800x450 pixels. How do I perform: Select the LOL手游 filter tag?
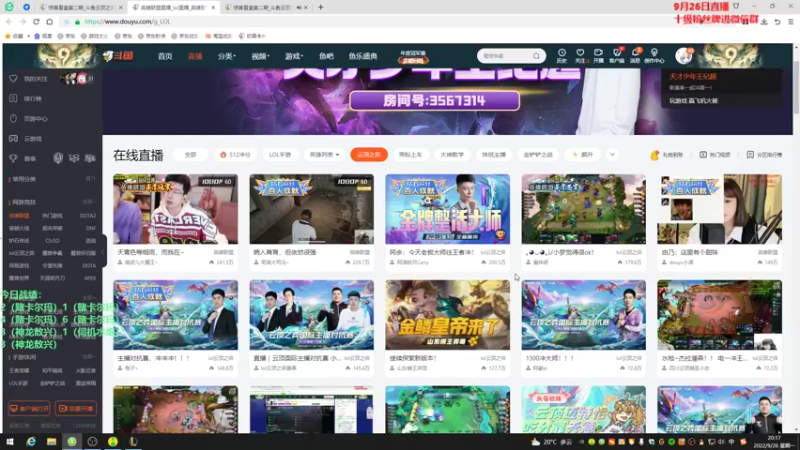[280, 155]
